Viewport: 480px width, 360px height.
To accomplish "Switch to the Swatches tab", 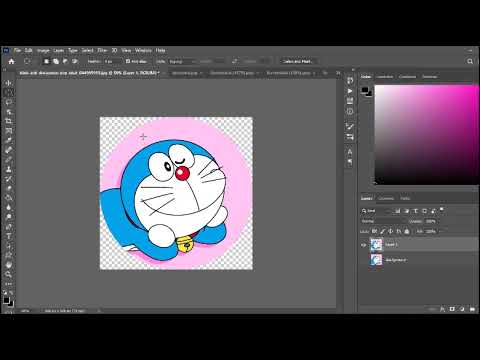I will (385, 77).
